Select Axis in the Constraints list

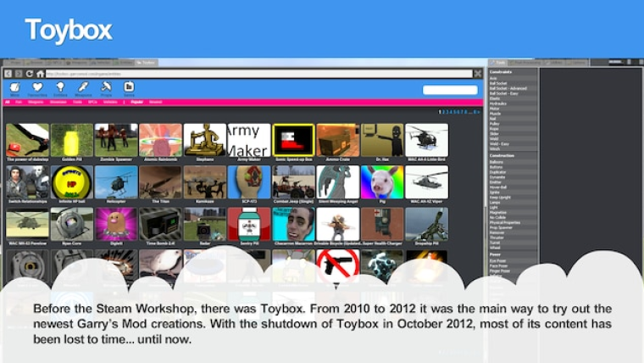coord(513,78)
